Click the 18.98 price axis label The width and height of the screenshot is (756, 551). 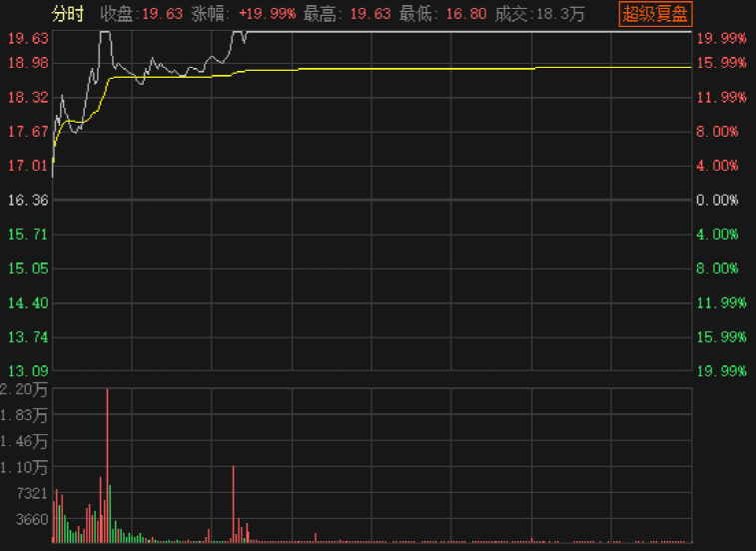27,63
